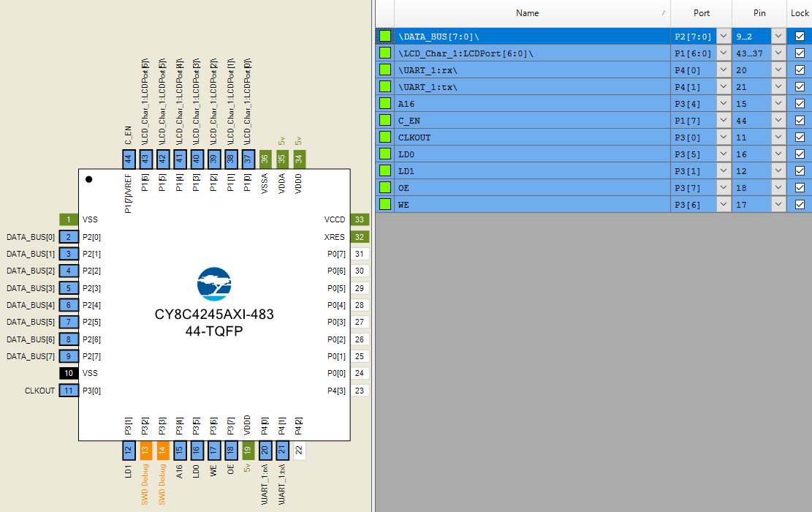Expand Port dropdown showing P1[6:0]
The image size is (812, 512).
point(724,53)
